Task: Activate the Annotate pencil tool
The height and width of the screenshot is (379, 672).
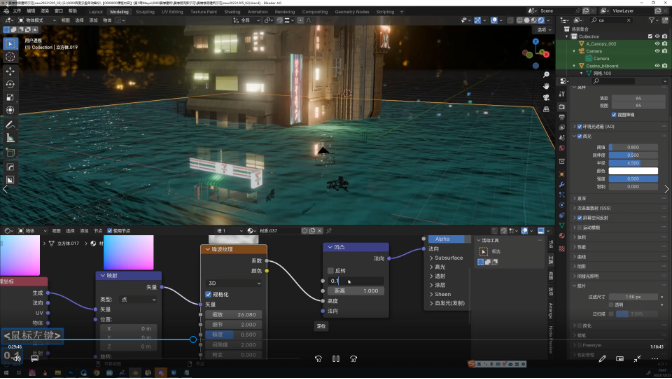Action: pos(10,125)
